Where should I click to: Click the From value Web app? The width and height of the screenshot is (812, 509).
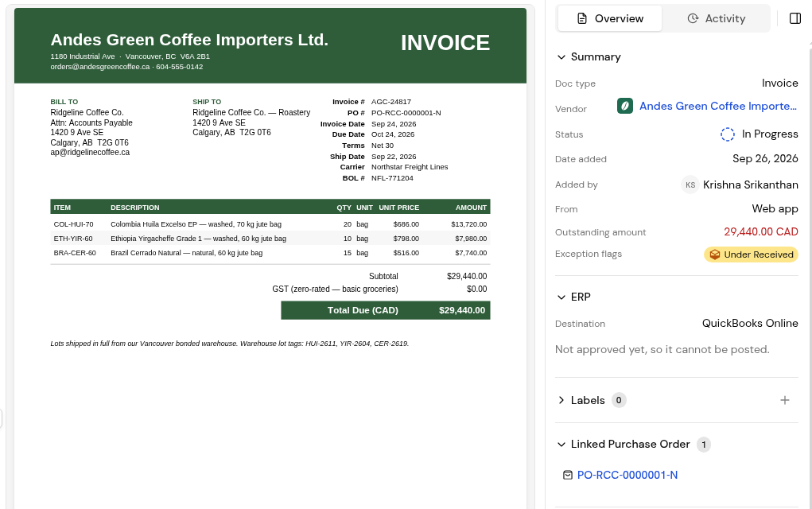[x=775, y=209]
